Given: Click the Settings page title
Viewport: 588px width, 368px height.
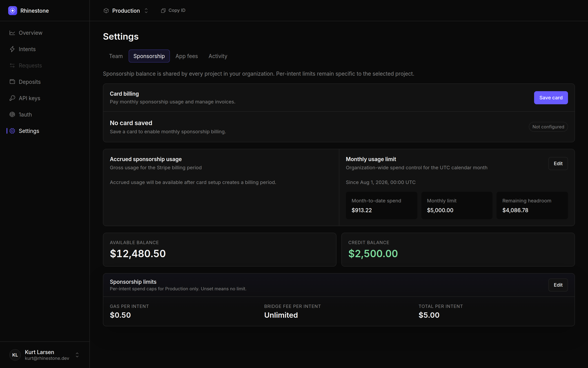Looking at the screenshot, I should click(x=121, y=37).
